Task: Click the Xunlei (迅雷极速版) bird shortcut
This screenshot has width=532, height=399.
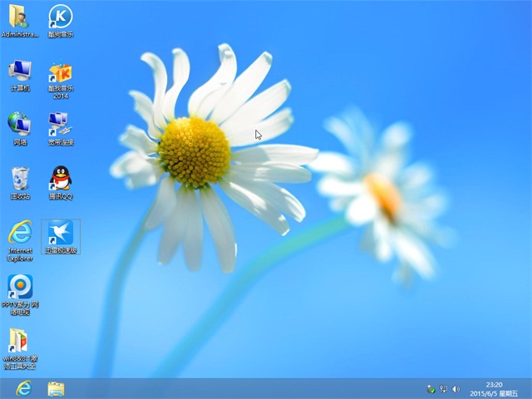Action: [60, 234]
